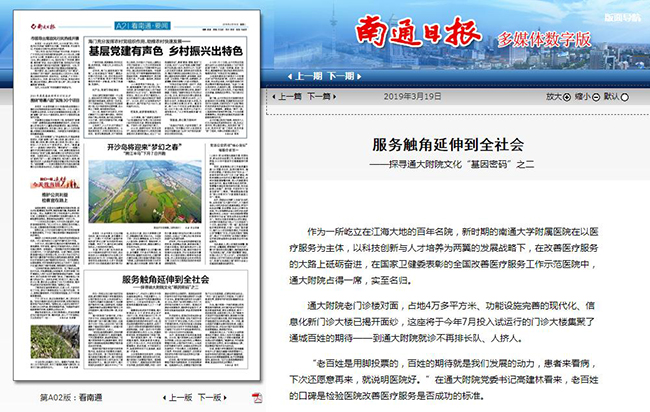The height and width of the screenshot is (412, 650).
Task: Click the 南通日报 masthead logo
Action: [x=407, y=36]
